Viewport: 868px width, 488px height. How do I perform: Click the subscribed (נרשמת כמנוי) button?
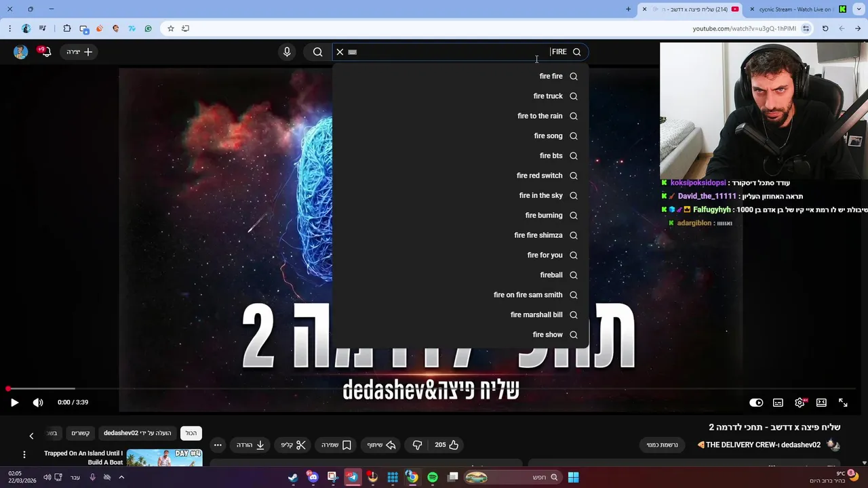(662, 445)
